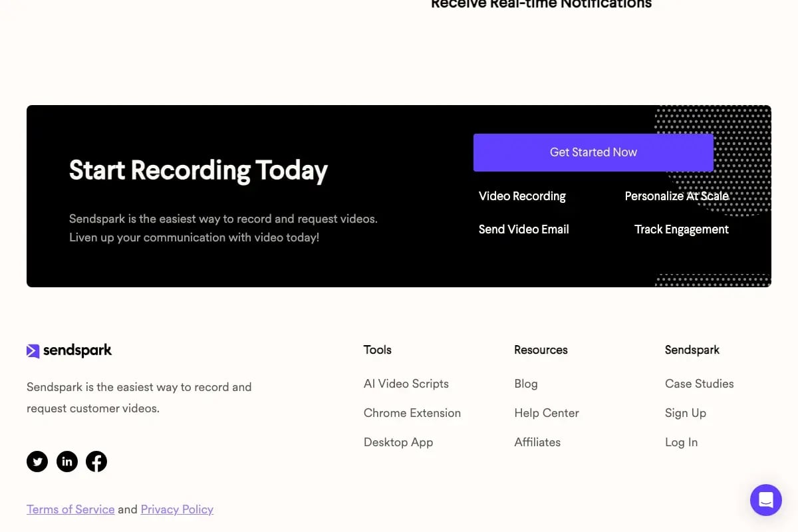
Task: Visit the Blog page
Action: pyautogui.click(x=526, y=384)
